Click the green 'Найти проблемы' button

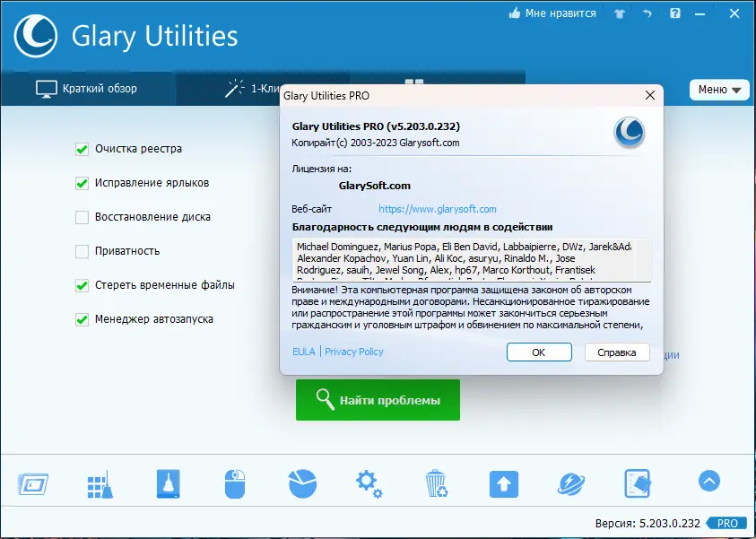click(378, 400)
